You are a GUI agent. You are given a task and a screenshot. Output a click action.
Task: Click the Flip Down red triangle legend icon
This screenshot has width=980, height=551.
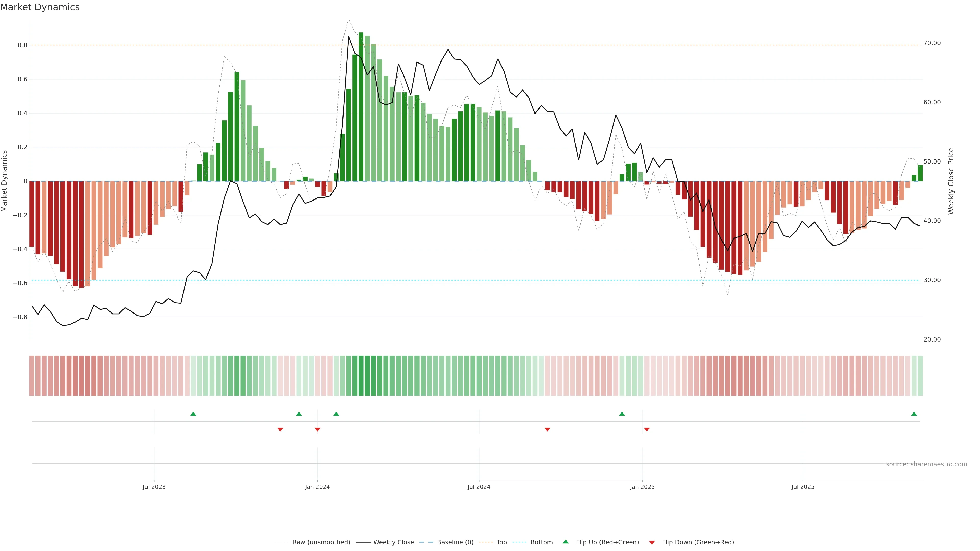pos(652,542)
